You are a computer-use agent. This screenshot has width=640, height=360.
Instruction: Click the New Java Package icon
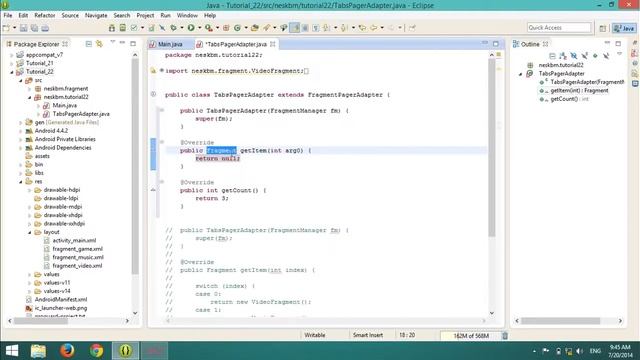pyautogui.click(x=226, y=28)
